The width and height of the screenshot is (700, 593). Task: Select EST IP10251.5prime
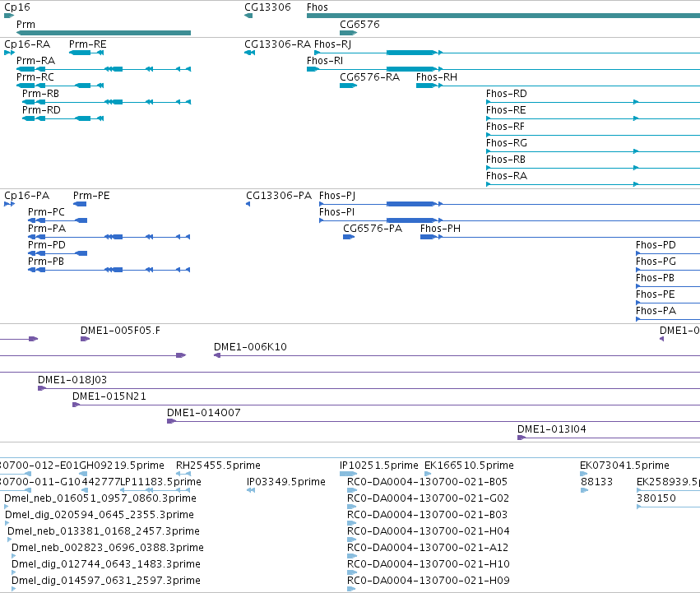pos(348,474)
